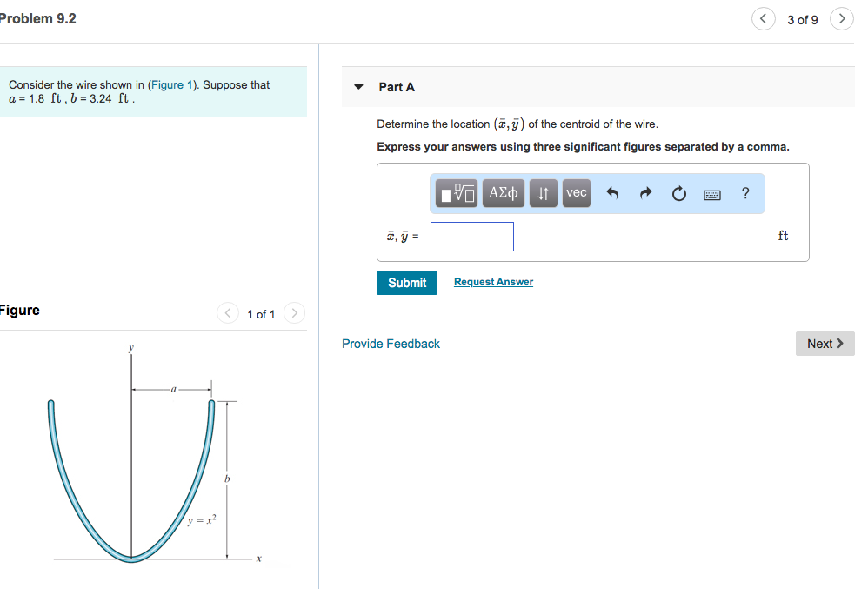Reset the answer using the circular arrow icon
868x589 pixels.
coord(678,193)
